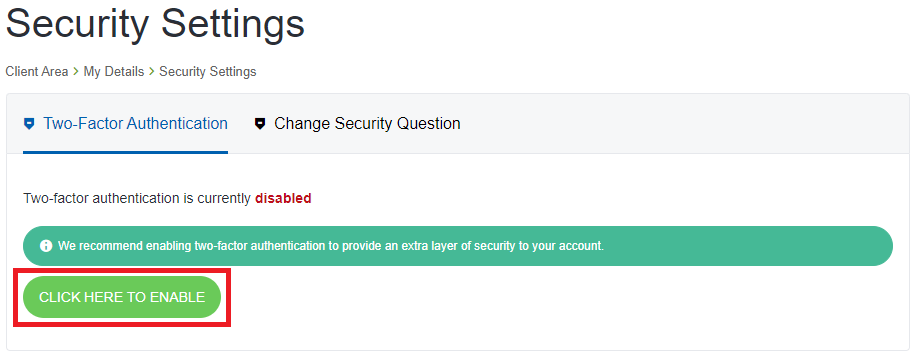Switch to the Two-Factor Authentication tab

[x=126, y=124]
